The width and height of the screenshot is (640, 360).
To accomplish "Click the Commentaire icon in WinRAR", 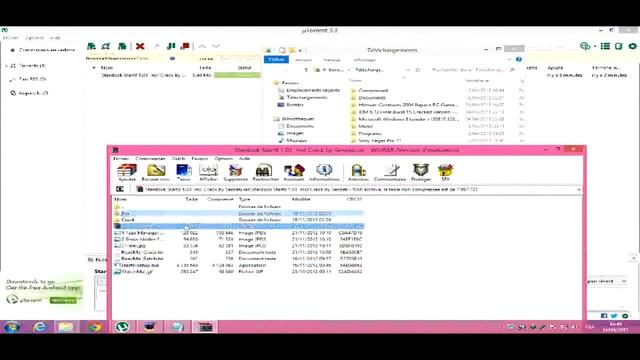I will 390,172.
